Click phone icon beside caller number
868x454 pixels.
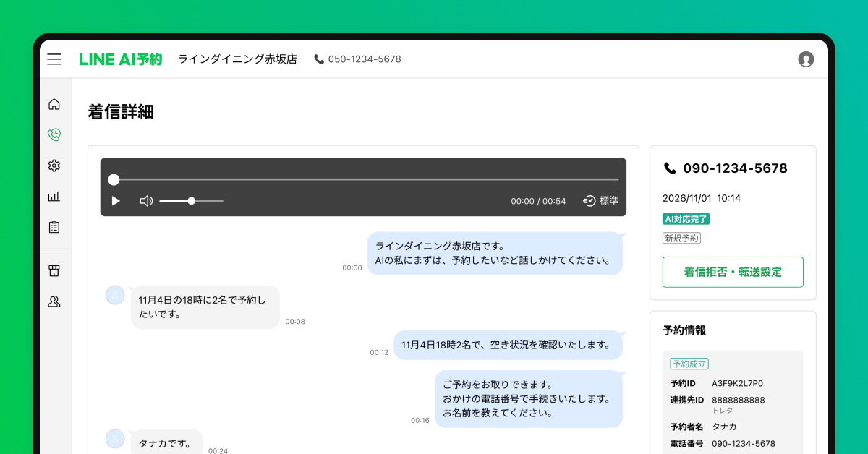669,168
